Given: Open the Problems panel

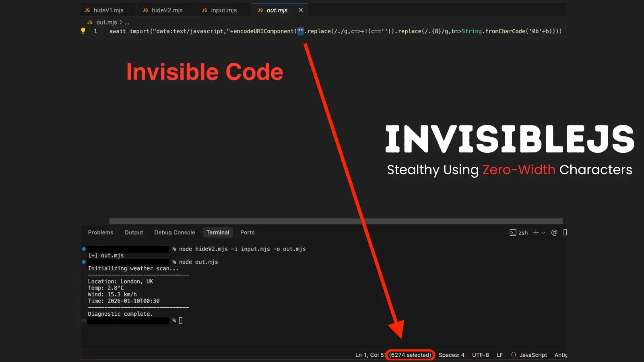Looking at the screenshot, I should click(100, 232).
